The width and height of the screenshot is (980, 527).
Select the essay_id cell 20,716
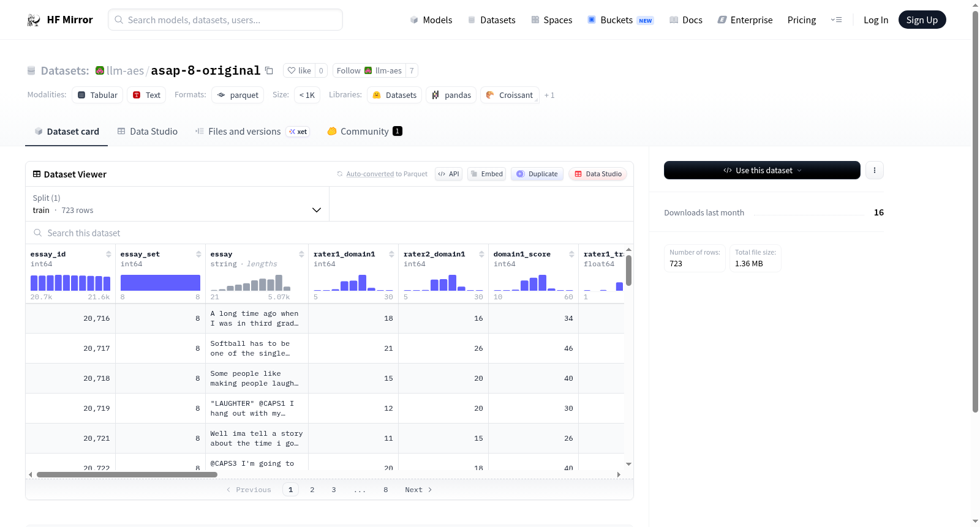click(x=70, y=318)
